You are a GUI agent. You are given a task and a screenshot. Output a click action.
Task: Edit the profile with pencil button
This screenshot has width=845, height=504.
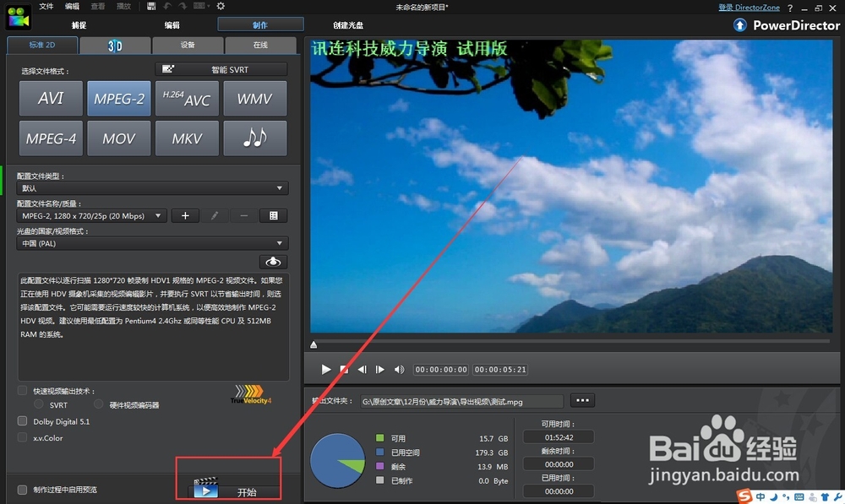coord(215,216)
